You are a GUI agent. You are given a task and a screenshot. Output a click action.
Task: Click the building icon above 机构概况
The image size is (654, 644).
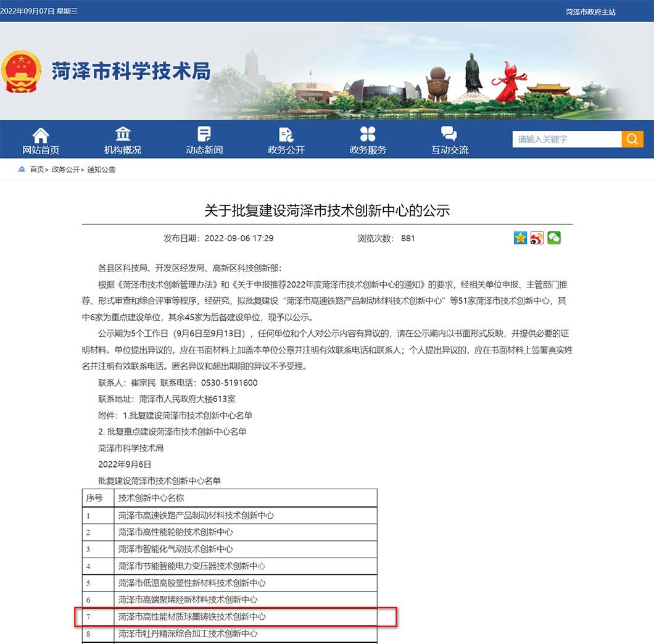coord(123,134)
